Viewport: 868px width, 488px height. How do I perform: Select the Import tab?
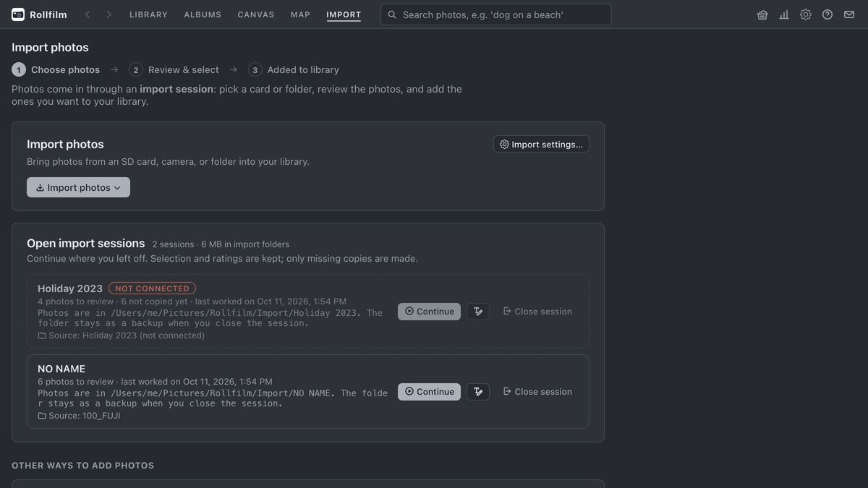344,14
